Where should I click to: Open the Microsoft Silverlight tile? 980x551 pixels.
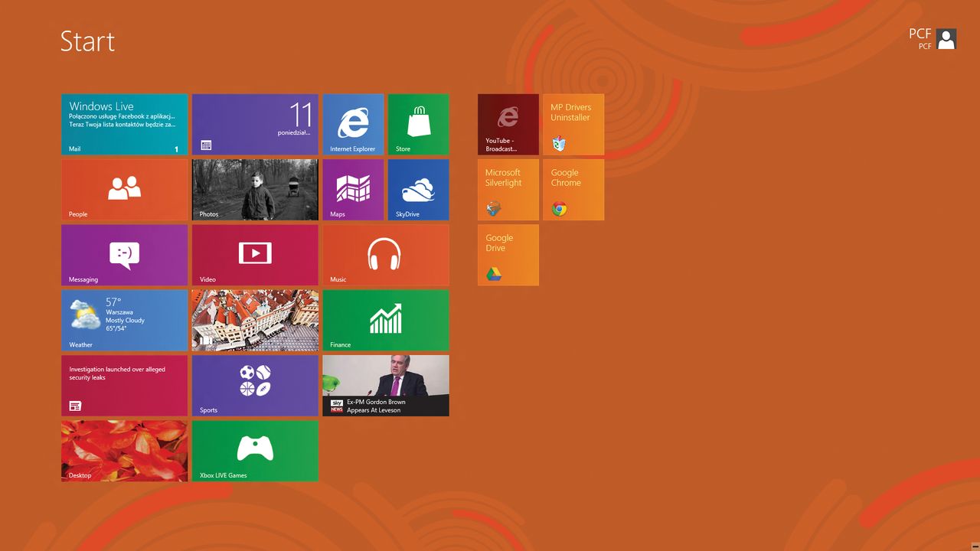[508, 190]
